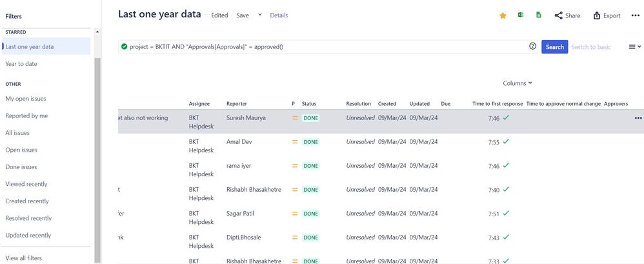
Task: Open the Excel export icon
Action: click(x=520, y=15)
